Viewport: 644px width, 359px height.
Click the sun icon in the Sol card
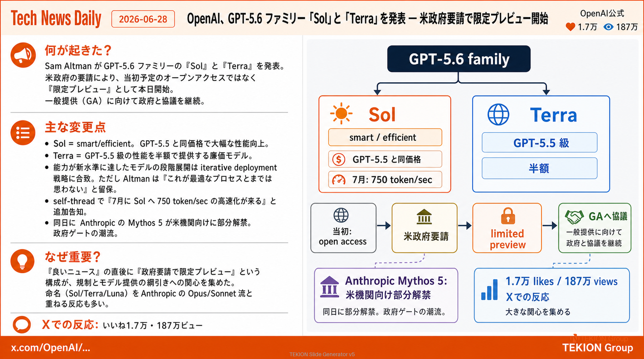pos(341,113)
